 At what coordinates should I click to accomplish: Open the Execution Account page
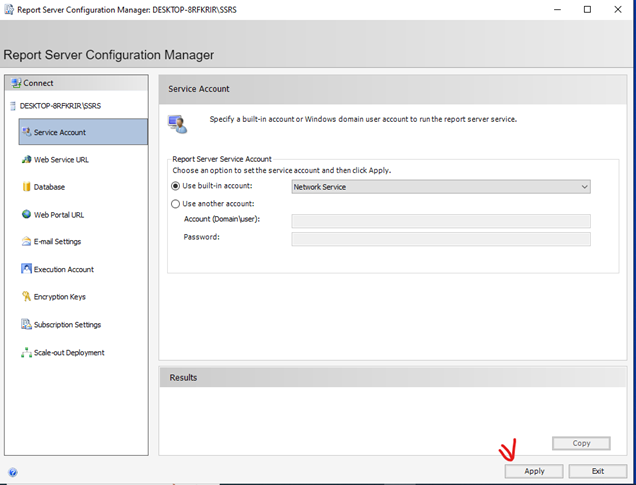click(64, 269)
